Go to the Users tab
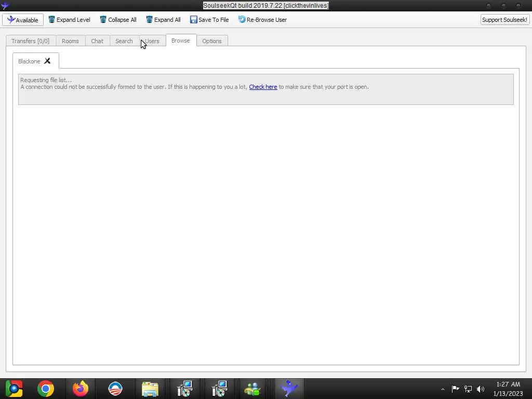Viewport: 532px width, 399px height. point(152,41)
